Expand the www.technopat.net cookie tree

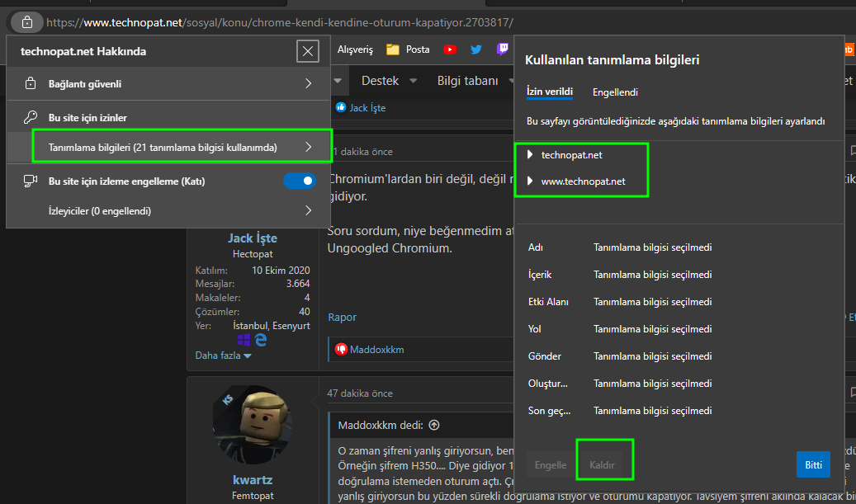coord(530,181)
